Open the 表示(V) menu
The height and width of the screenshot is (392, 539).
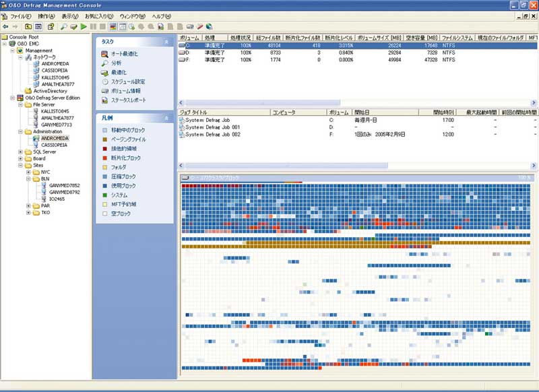pos(70,16)
